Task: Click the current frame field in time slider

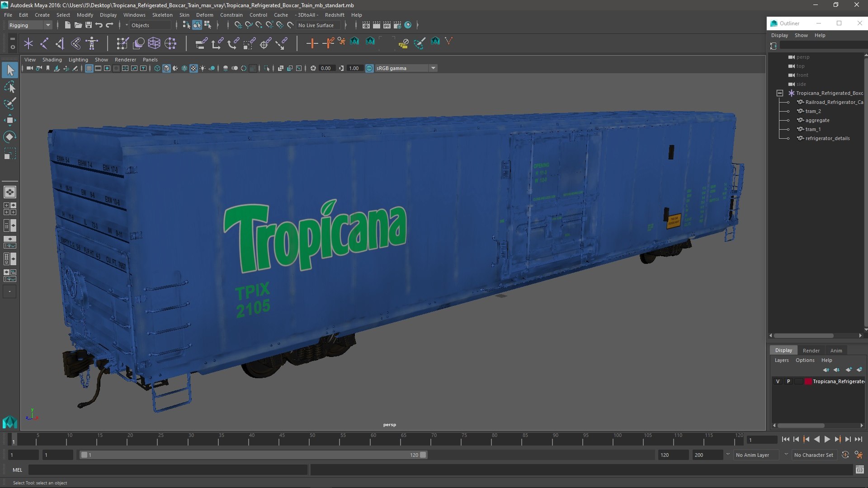Action: point(762,440)
